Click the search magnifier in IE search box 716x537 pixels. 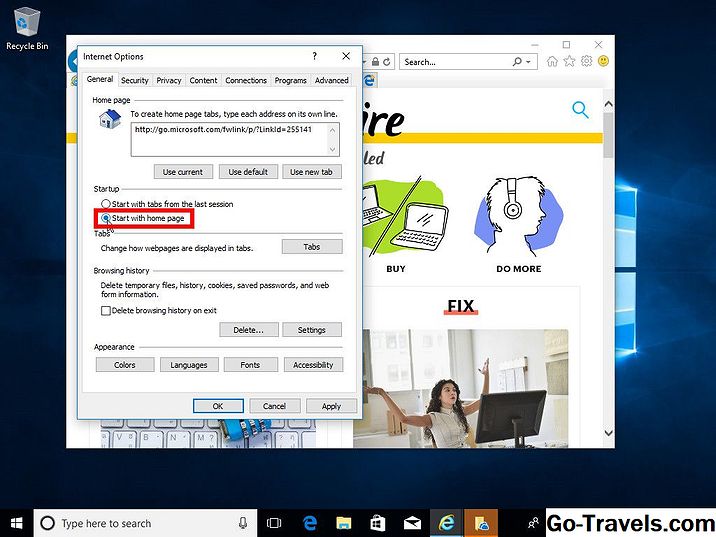[517, 62]
